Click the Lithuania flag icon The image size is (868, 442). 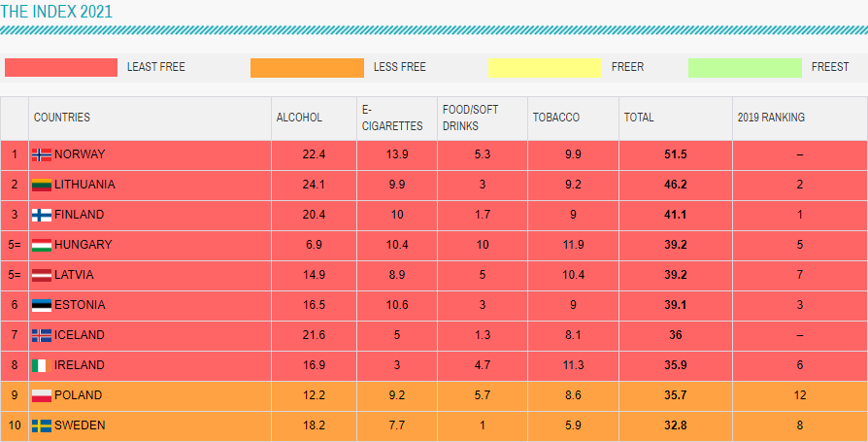pos(42,185)
